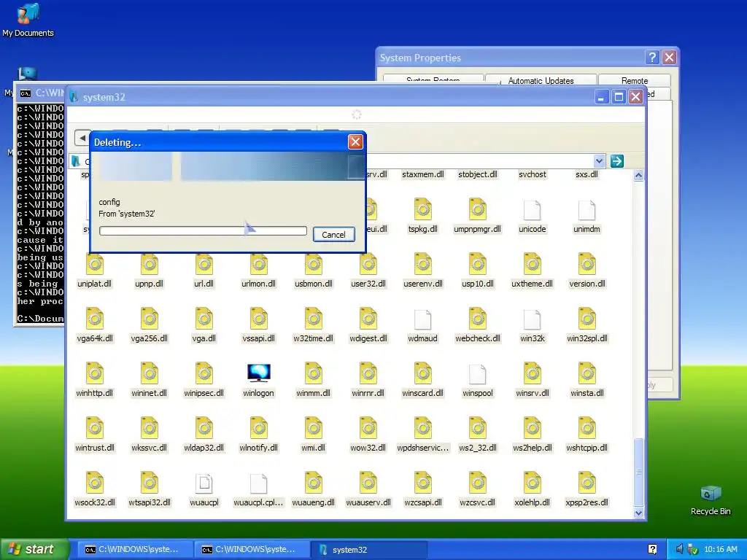
Task: Open the System Restore tab
Action: pyautogui.click(x=433, y=80)
